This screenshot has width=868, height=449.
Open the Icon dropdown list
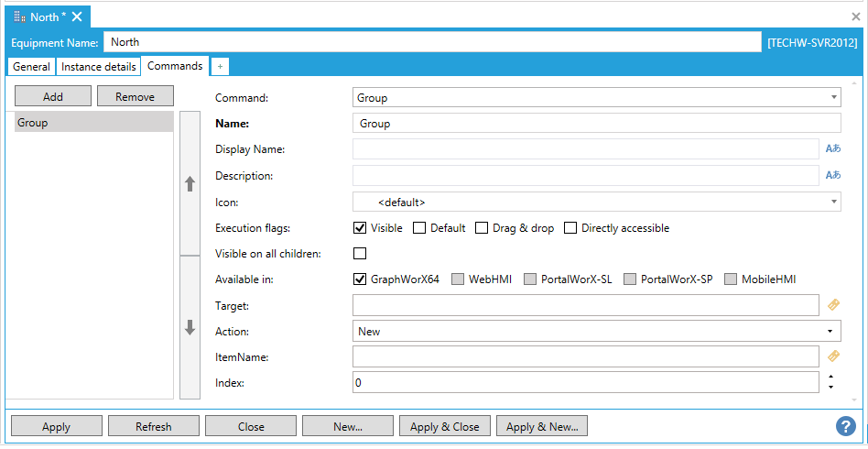833,202
